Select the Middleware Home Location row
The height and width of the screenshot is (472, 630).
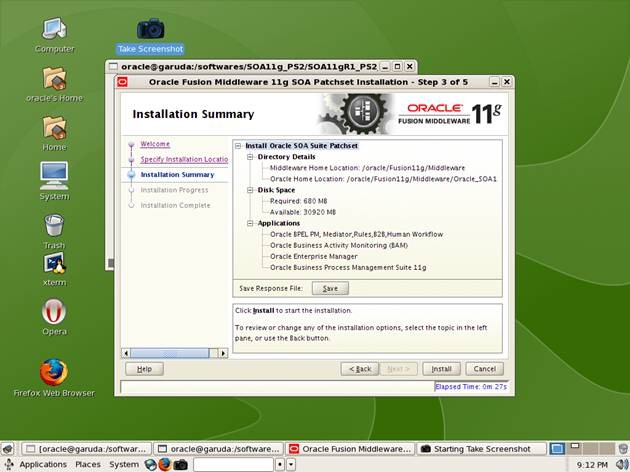[367, 168]
